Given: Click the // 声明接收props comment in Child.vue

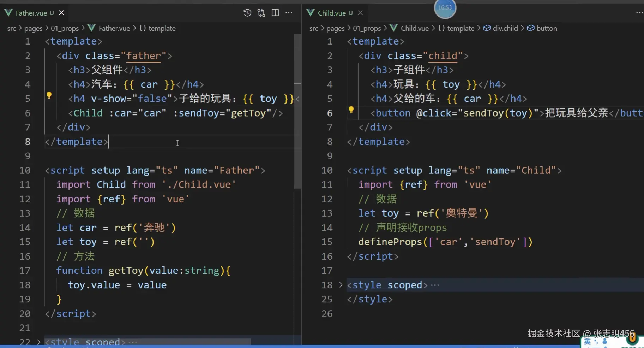Looking at the screenshot, I should (x=403, y=228).
